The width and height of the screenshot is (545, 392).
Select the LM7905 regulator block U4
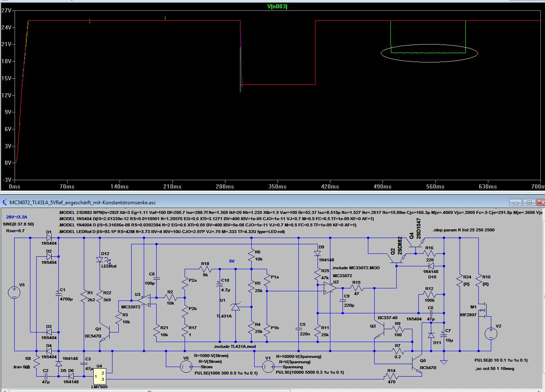pyautogui.click(x=100, y=376)
